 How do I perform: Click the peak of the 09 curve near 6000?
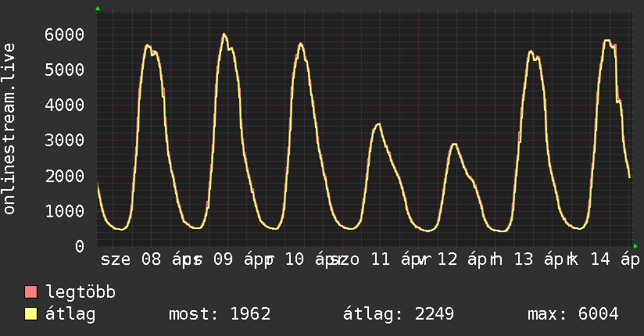[224, 34]
